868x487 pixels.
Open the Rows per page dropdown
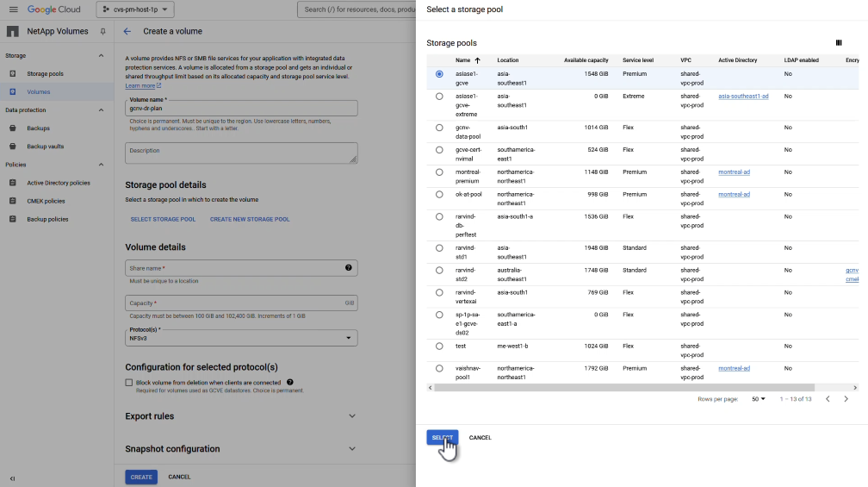[x=759, y=399]
